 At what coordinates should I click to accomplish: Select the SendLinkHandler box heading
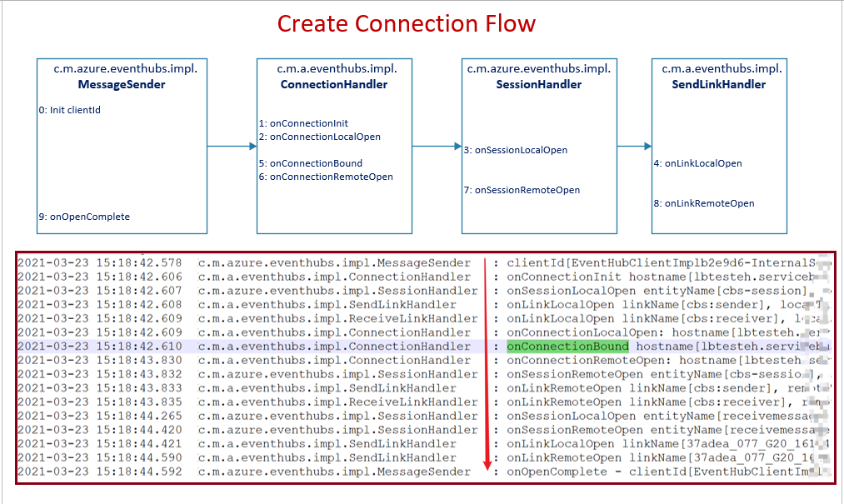coord(718,84)
